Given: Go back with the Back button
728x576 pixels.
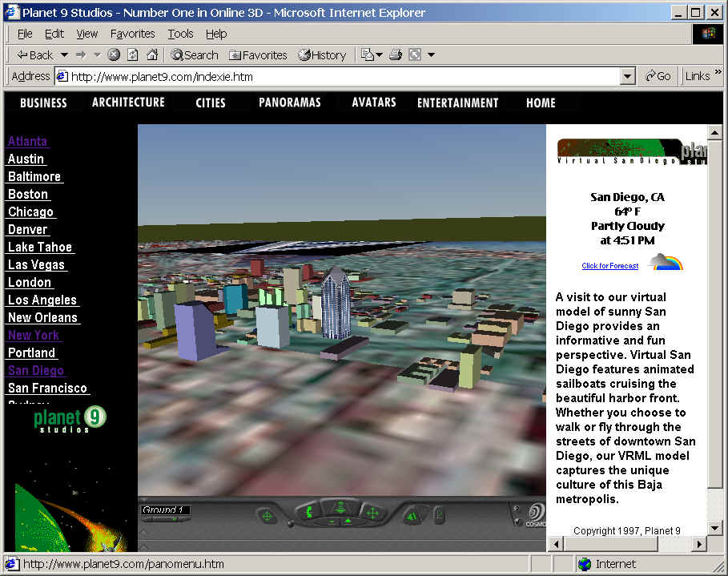Looking at the screenshot, I should pos(34,55).
